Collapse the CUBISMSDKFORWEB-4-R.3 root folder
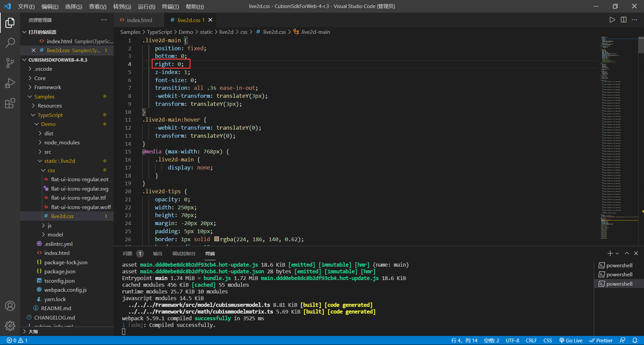The width and height of the screenshot is (644, 345). tap(24, 60)
